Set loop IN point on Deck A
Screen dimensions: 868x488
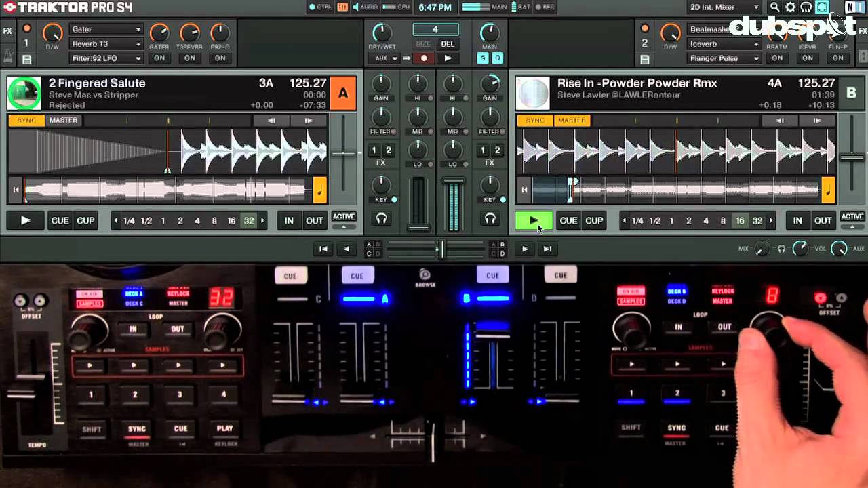tap(289, 220)
